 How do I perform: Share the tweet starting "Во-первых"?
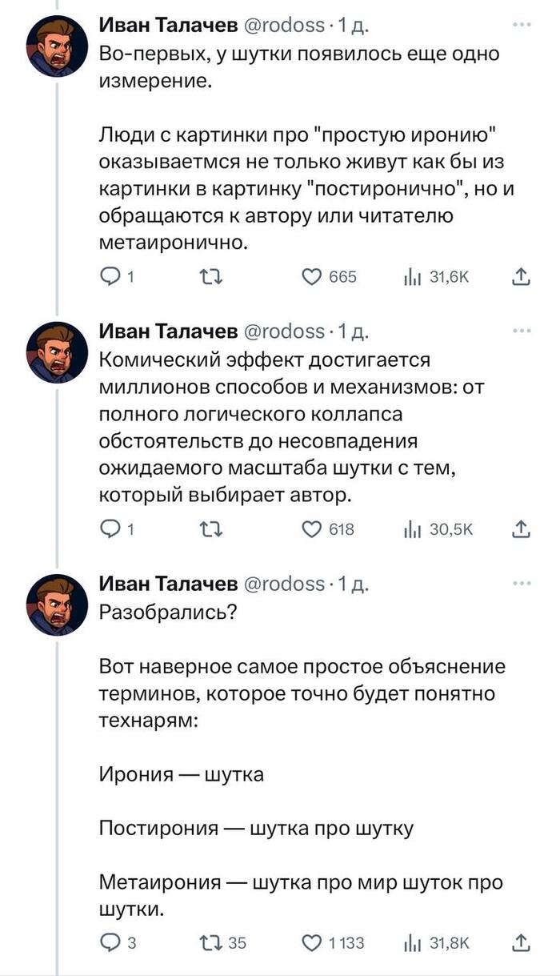coord(521,277)
